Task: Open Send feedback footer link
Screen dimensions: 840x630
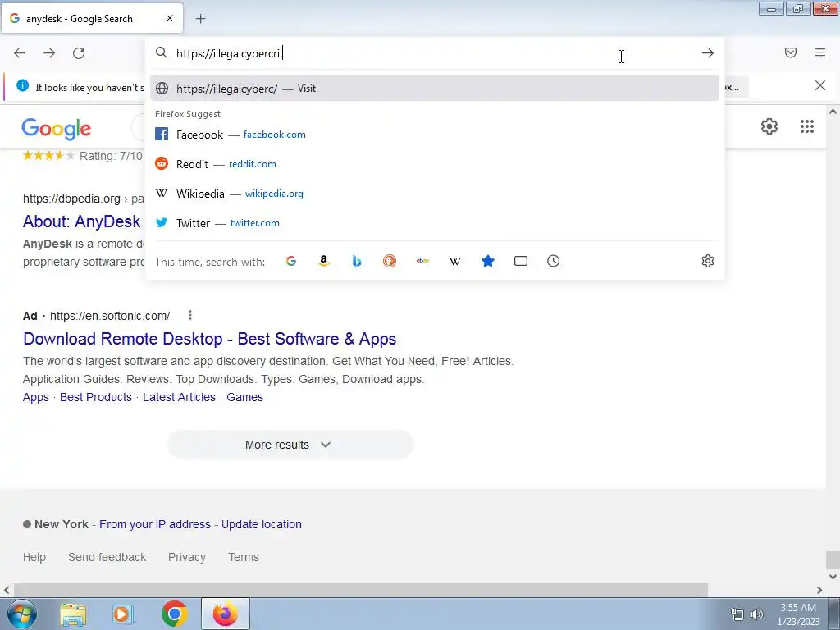Action: pos(107,557)
